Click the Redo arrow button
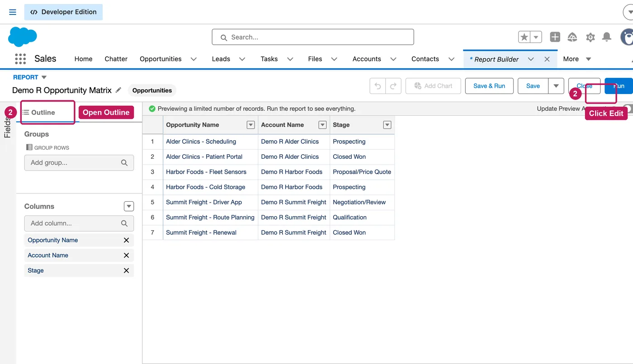633x364 pixels. click(x=393, y=86)
